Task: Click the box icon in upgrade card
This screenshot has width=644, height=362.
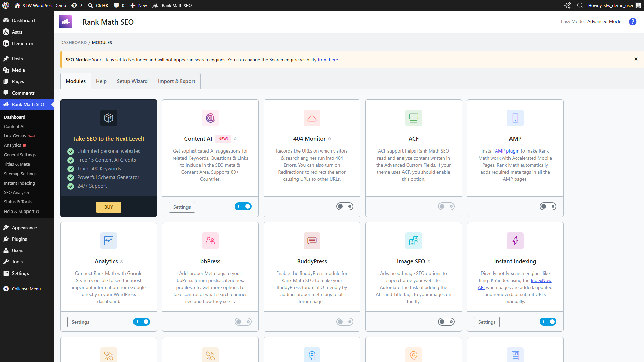Action: pos(109,118)
